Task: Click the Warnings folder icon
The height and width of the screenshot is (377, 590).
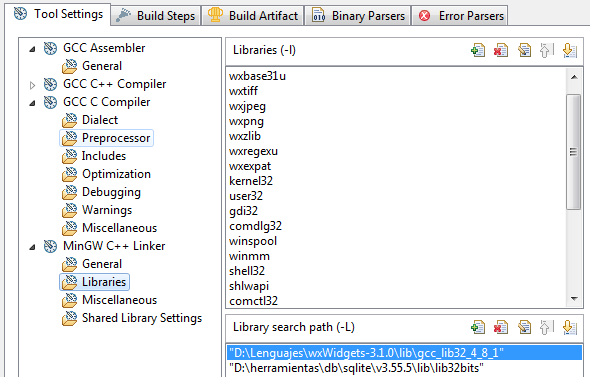Action: pyautogui.click(x=69, y=210)
